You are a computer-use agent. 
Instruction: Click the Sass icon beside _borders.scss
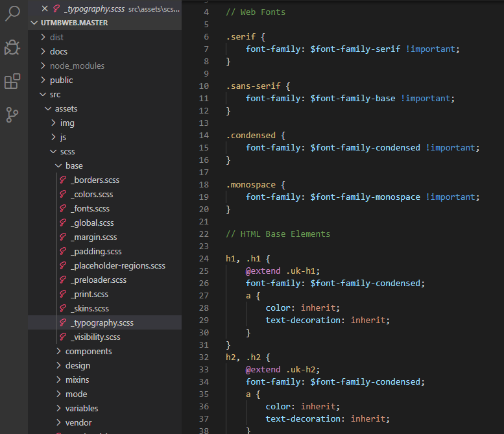[x=63, y=180]
